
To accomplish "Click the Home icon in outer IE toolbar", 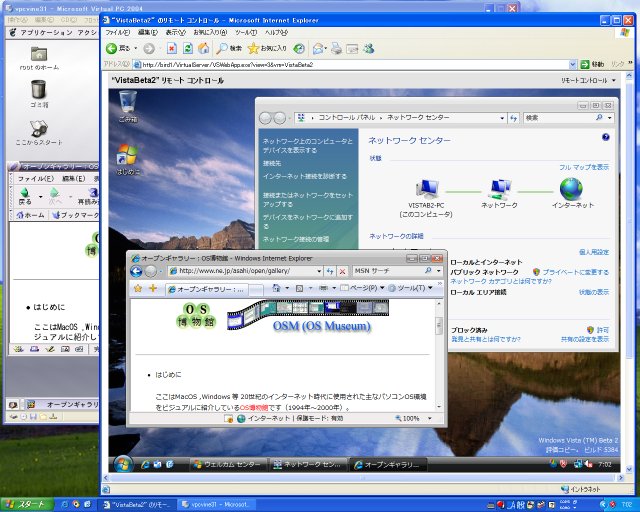I will (x=203, y=49).
